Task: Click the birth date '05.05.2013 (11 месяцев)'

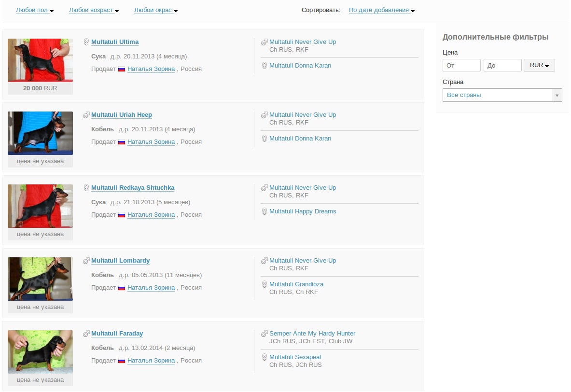Action: pyautogui.click(x=167, y=275)
